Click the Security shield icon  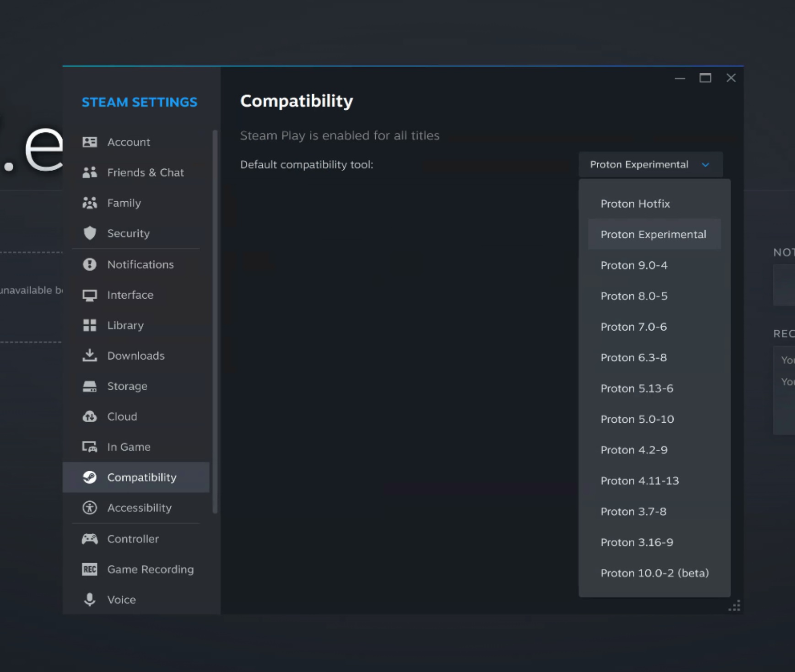pyautogui.click(x=90, y=233)
